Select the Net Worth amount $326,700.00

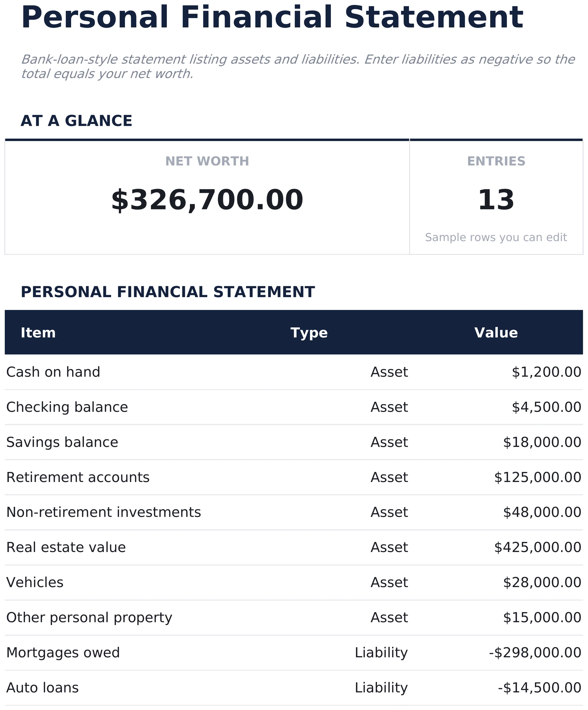(207, 201)
